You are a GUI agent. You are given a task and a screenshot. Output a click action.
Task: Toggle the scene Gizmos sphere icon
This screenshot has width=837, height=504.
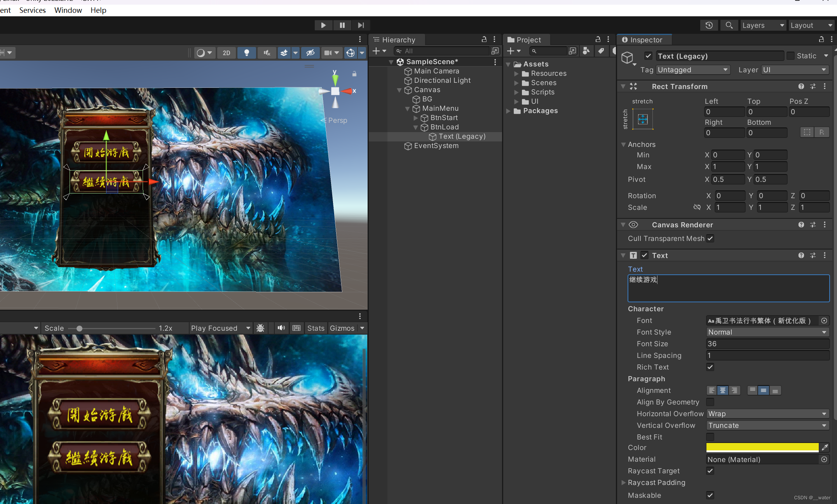click(x=350, y=53)
